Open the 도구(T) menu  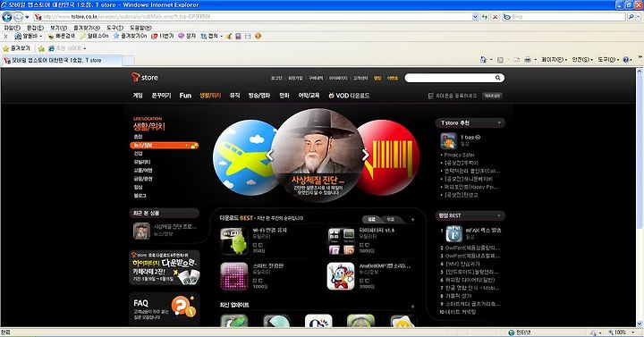[x=115, y=28]
